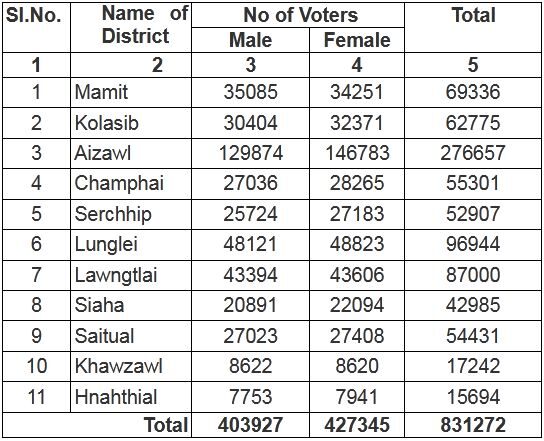Click the 'Sl.No.' header cell
The height and width of the screenshot is (441, 544).
[x=36, y=27]
